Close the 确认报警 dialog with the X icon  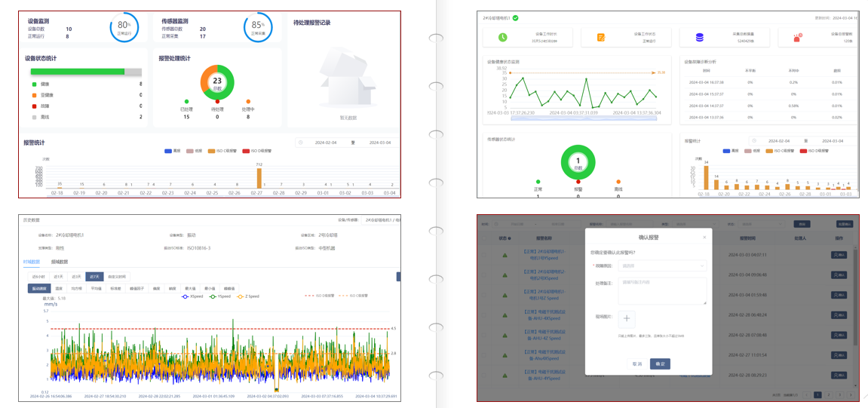(x=704, y=237)
